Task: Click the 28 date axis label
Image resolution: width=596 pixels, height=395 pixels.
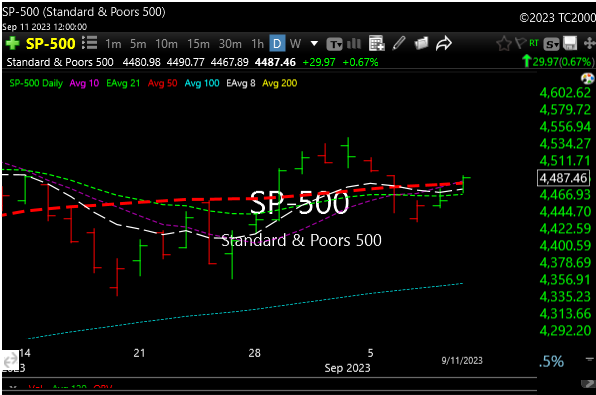Action: [x=254, y=353]
